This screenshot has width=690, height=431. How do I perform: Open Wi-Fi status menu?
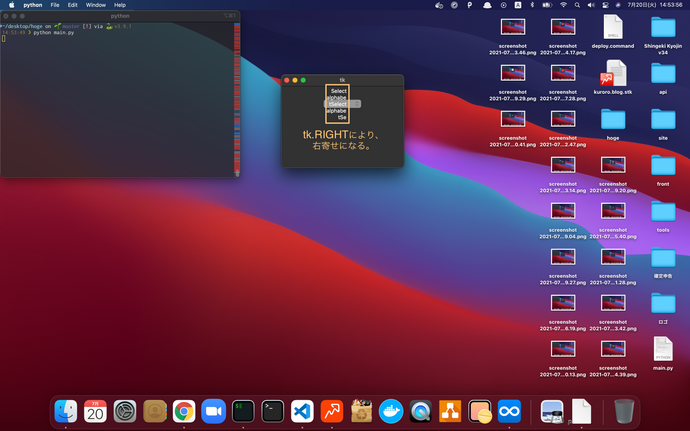click(x=563, y=5)
